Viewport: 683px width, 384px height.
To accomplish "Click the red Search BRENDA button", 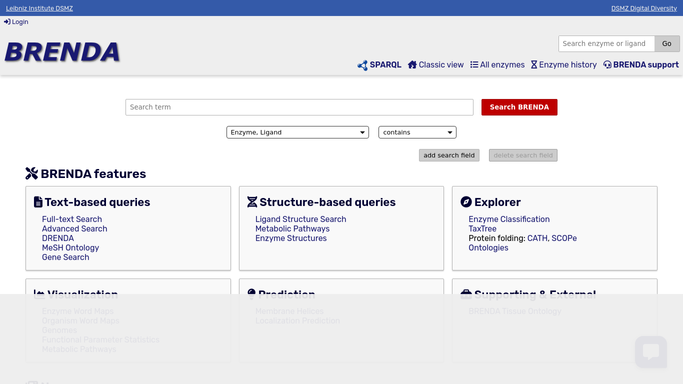I will [519, 107].
